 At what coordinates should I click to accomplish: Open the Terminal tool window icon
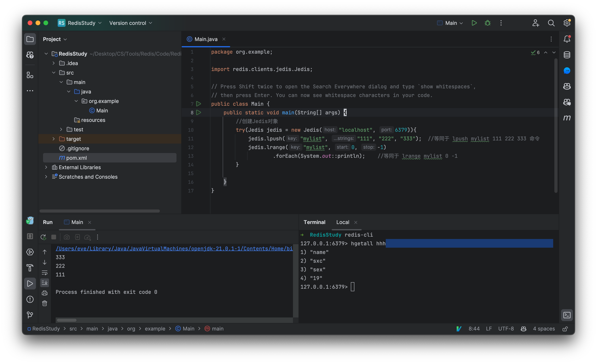click(x=567, y=315)
